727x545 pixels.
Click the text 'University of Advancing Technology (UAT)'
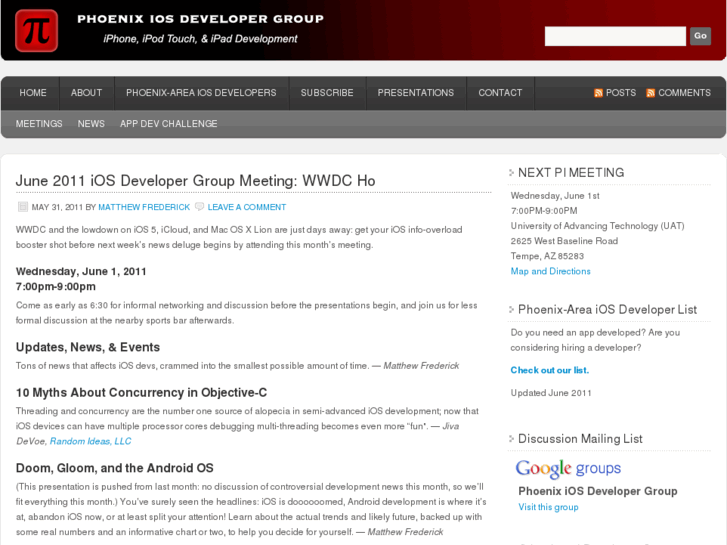point(597,226)
